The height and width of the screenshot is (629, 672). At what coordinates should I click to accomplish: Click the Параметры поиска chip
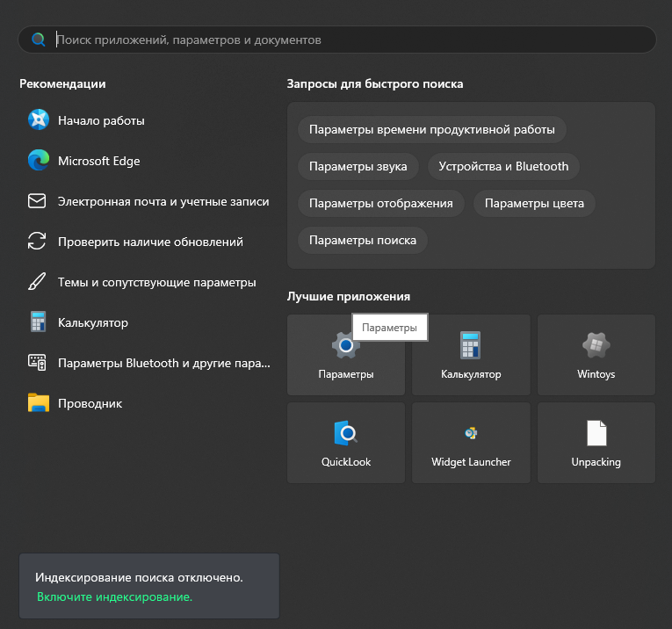pyautogui.click(x=362, y=240)
